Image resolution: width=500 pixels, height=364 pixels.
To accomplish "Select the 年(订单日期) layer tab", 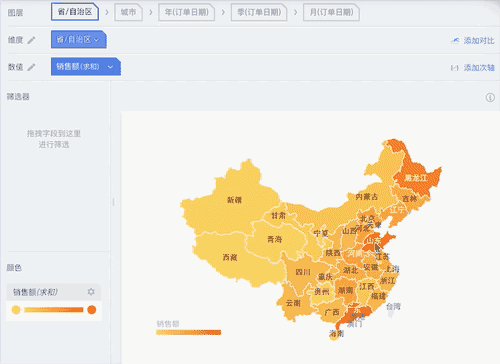I will tap(187, 13).
